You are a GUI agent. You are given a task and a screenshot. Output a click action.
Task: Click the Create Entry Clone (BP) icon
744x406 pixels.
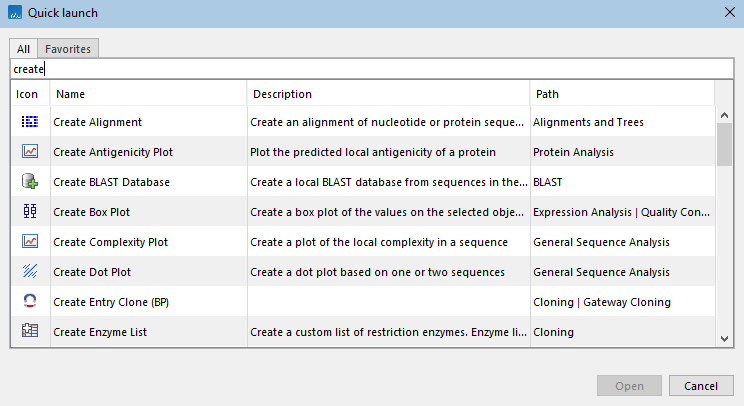30,301
